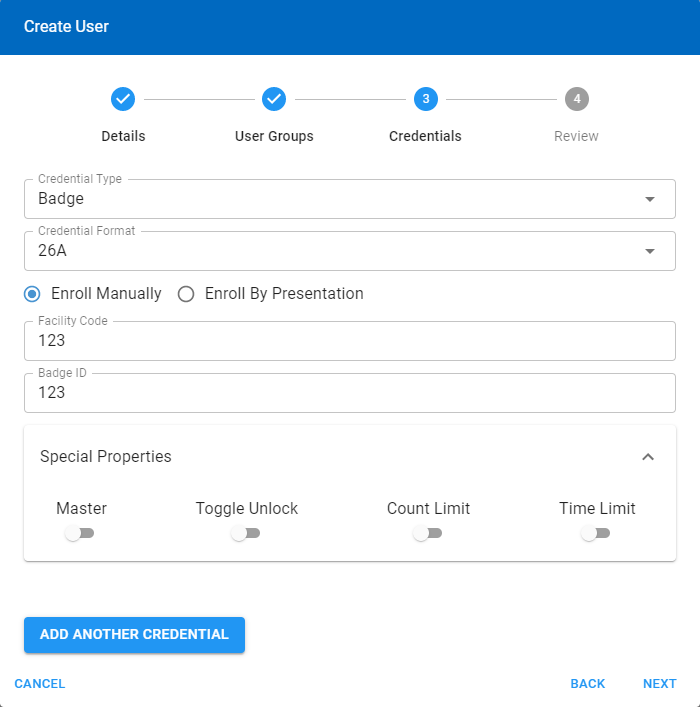The height and width of the screenshot is (707, 700).
Task: Enable the Master toggle switch
Action: pyautogui.click(x=79, y=534)
